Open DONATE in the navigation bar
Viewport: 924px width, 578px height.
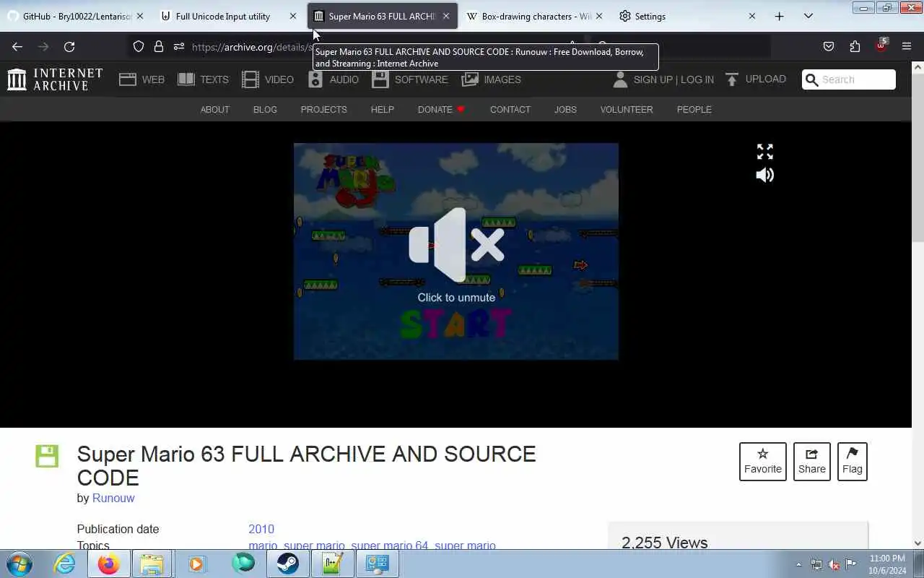tap(441, 110)
